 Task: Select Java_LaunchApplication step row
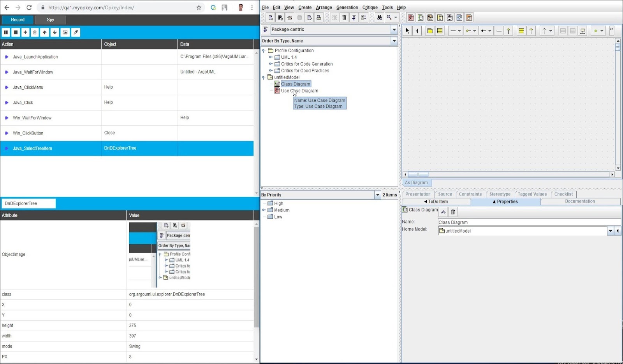click(x=127, y=57)
